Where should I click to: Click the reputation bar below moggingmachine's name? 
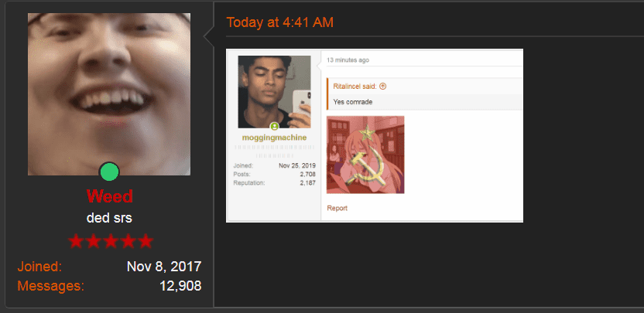(274, 151)
